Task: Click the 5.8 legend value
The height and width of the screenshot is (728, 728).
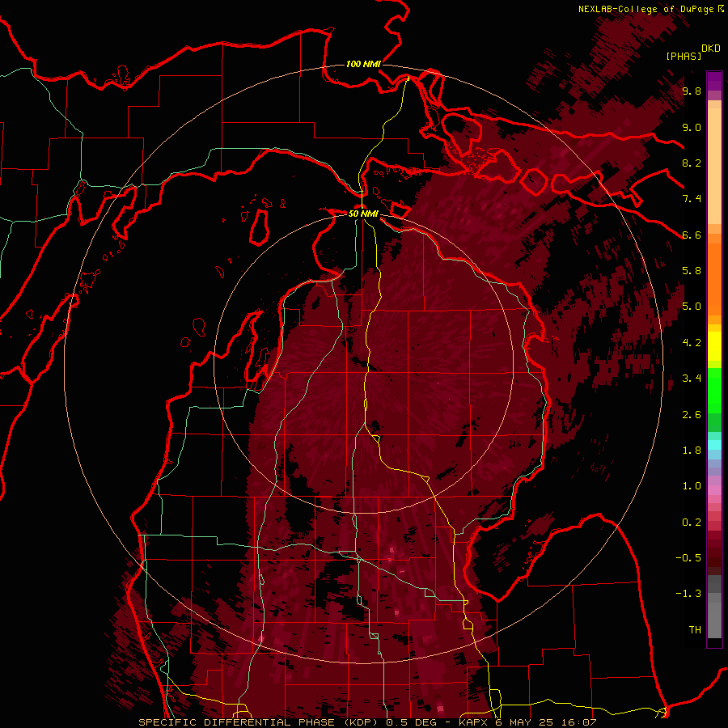Action: 692,271
